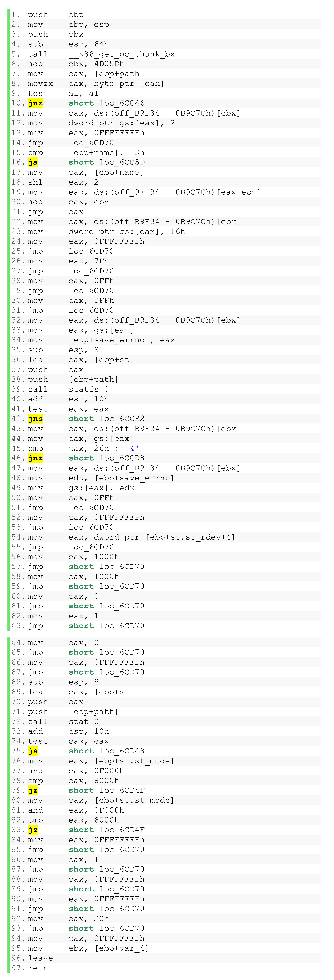This screenshot has height=980, width=334.
Task: Click the 'statfs_0' call target
Action: 89,389
